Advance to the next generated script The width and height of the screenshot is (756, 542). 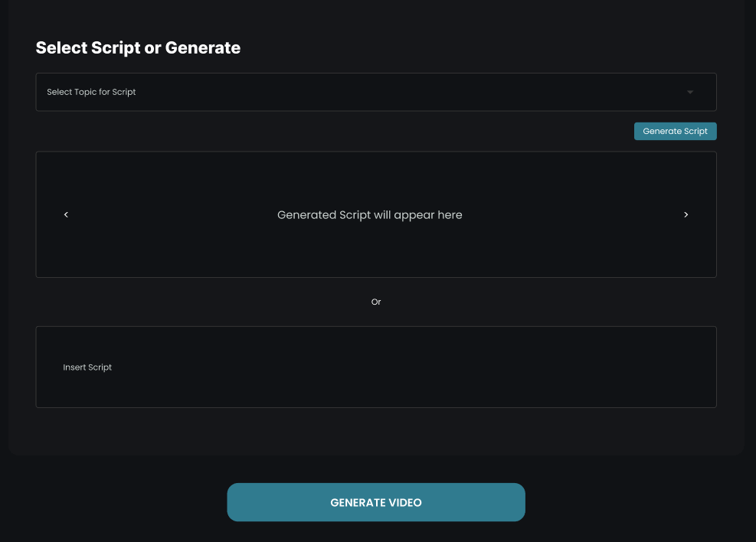686,215
